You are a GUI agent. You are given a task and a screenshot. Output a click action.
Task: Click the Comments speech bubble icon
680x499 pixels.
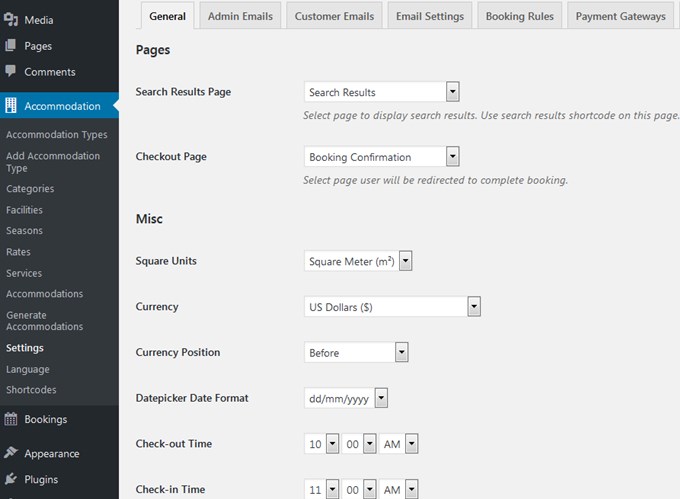11,71
